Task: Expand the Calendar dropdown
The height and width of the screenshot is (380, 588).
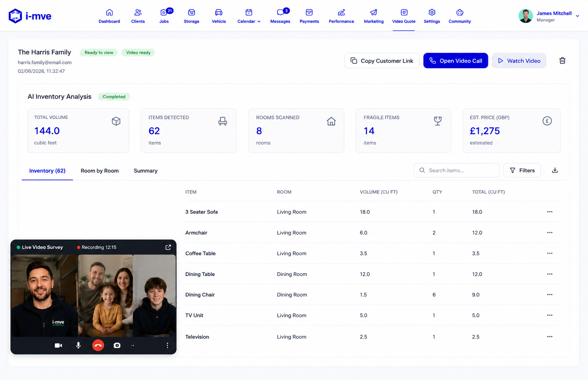Action: click(249, 16)
